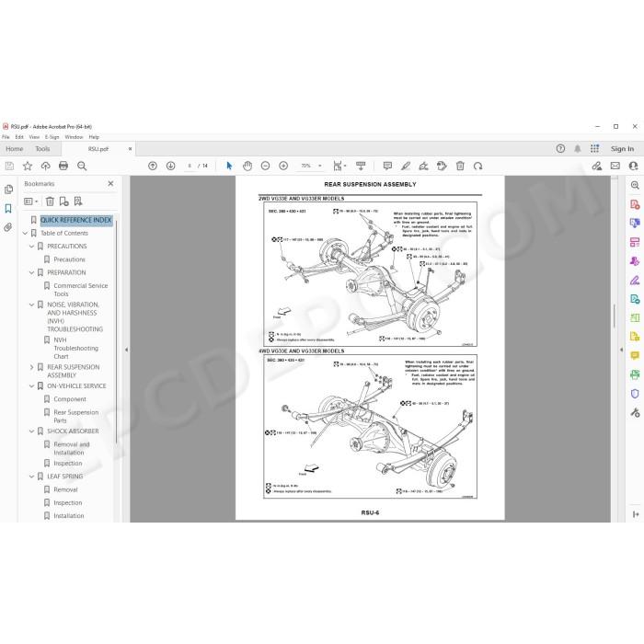The height and width of the screenshot is (644, 644).
Task: Open the NVH Troubleshooting Chart bookmark
Action: pyautogui.click(x=76, y=348)
